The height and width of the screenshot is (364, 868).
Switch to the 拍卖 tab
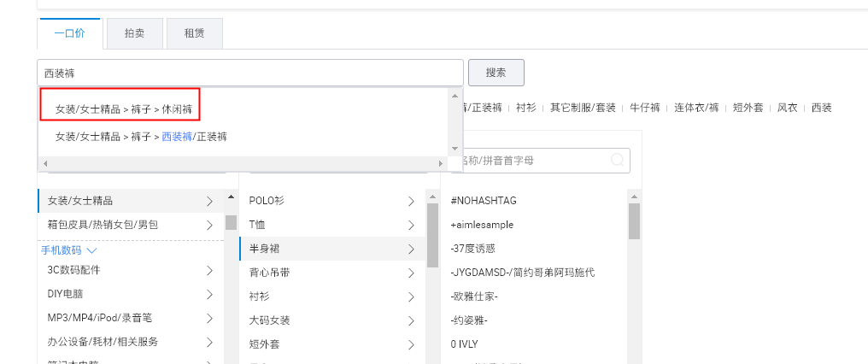click(134, 33)
